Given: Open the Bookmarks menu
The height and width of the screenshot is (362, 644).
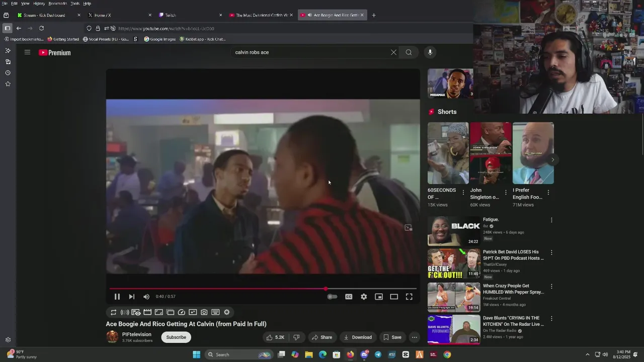Looking at the screenshot, I should click(x=57, y=4).
